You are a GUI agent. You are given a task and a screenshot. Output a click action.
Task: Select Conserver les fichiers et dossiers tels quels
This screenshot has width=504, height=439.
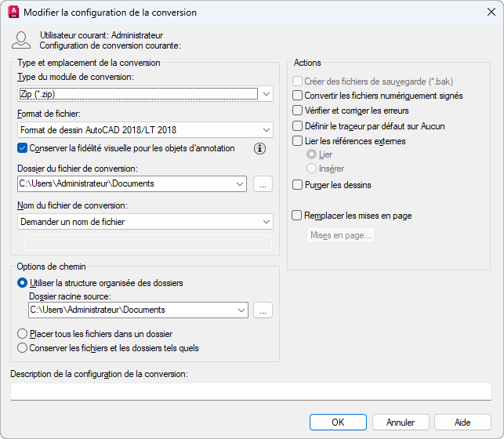point(22,348)
